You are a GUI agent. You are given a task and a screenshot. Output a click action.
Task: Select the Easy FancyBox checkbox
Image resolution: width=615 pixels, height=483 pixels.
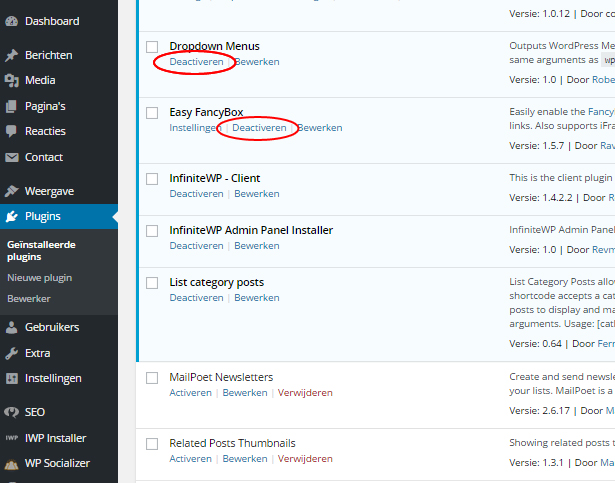tap(152, 113)
